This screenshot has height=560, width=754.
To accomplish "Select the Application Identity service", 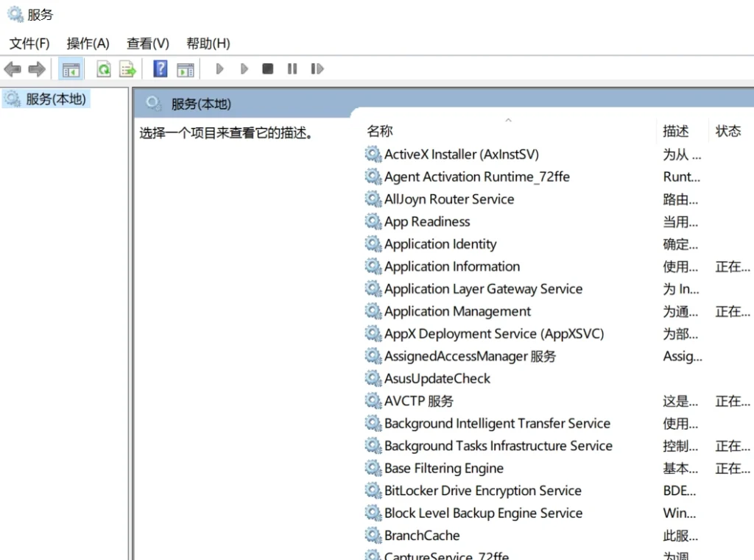I will coord(440,244).
